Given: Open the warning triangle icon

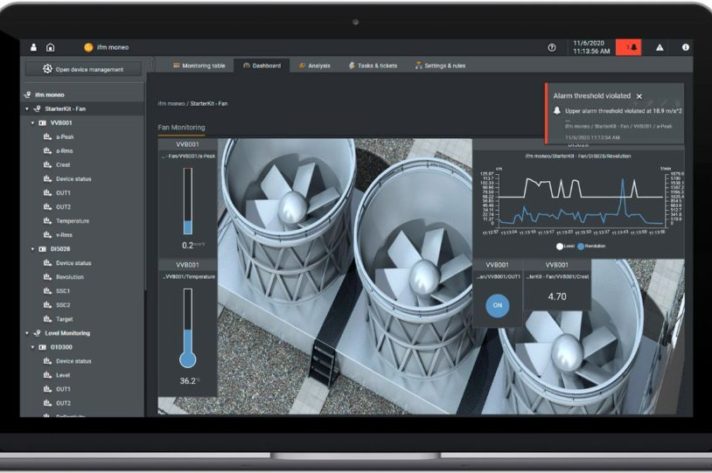Looking at the screenshot, I should 660,47.
